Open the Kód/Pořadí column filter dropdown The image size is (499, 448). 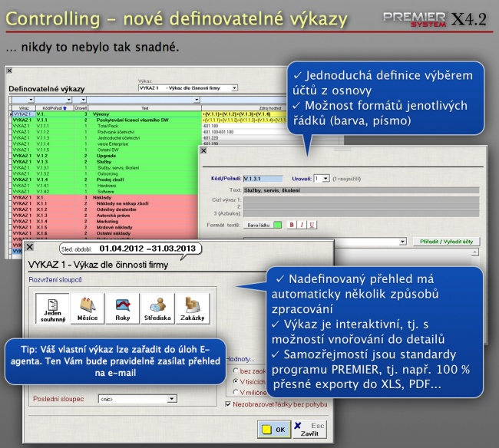(69, 100)
